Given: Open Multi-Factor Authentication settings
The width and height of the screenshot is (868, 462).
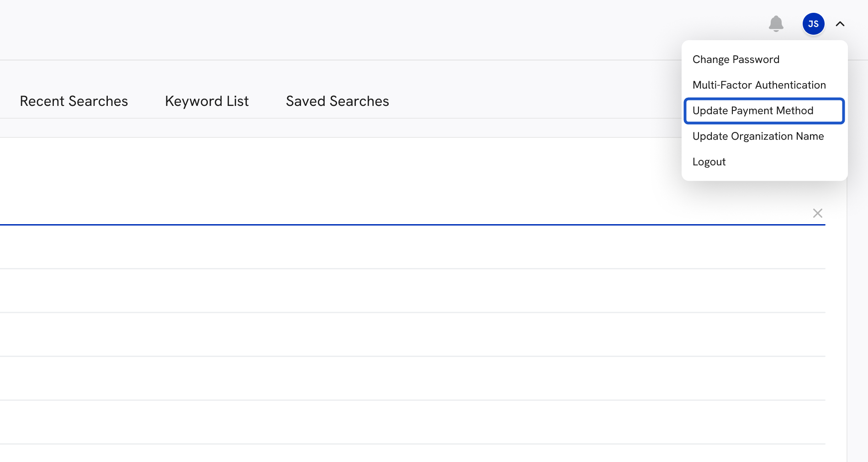Looking at the screenshot, I should point(759,85).
